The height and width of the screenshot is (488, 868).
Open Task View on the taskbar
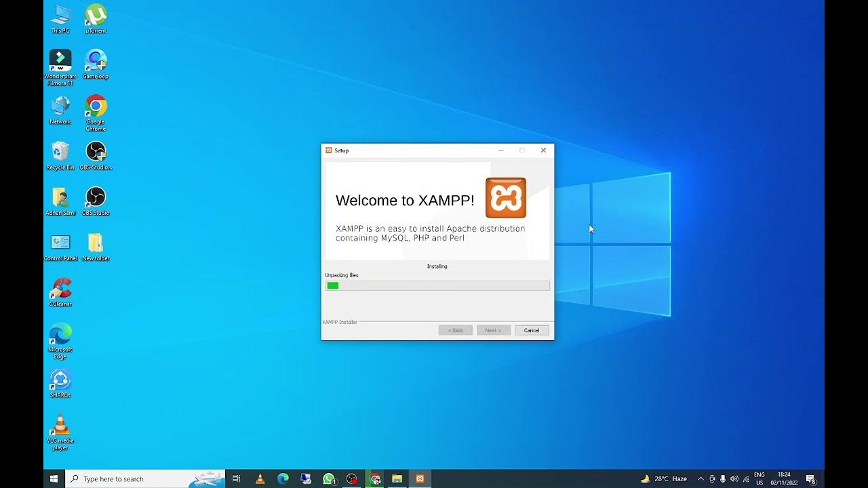point(236,479)
